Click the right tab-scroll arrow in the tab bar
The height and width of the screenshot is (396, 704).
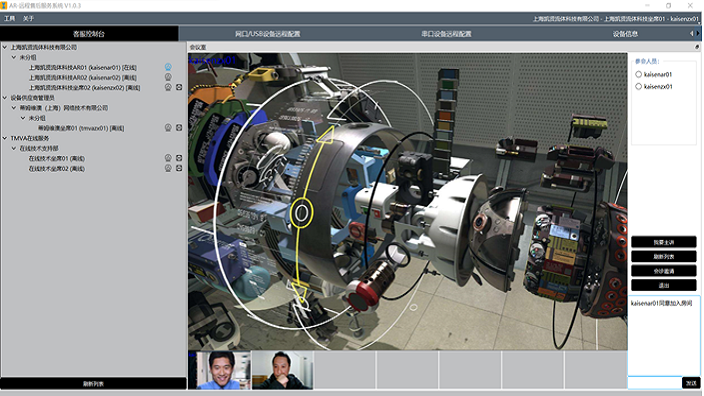(x=698, y=33)
